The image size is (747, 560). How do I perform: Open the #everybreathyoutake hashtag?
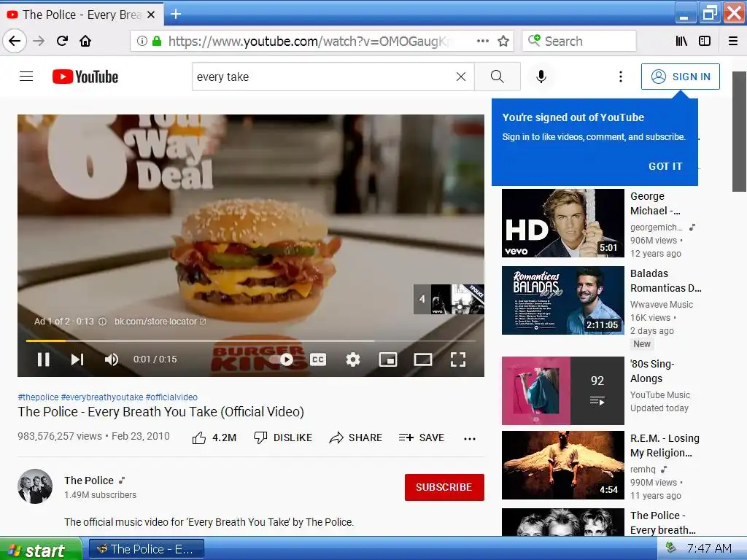(x=102, y=397)
